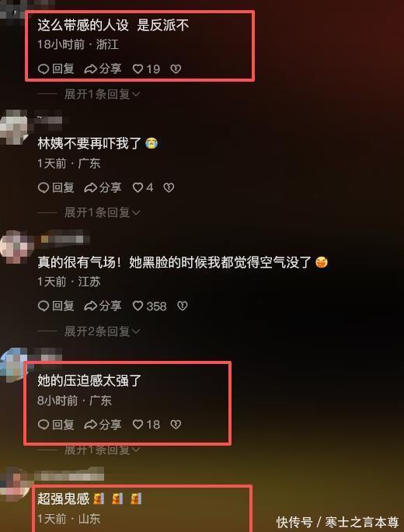The image size is (404, 532).
Task: Like the comment with 19 likes
Action: [146, 69]
